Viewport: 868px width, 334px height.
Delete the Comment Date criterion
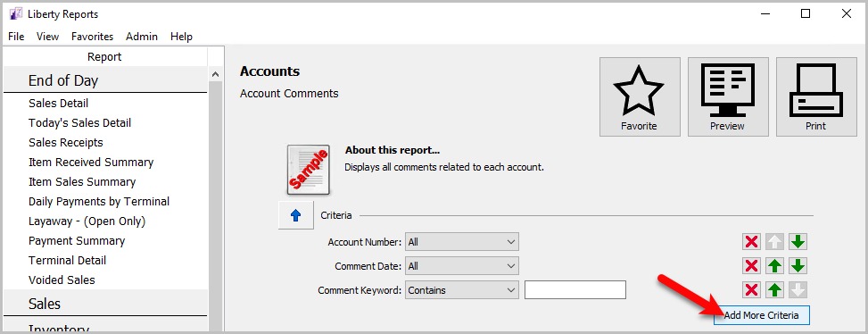752,266
